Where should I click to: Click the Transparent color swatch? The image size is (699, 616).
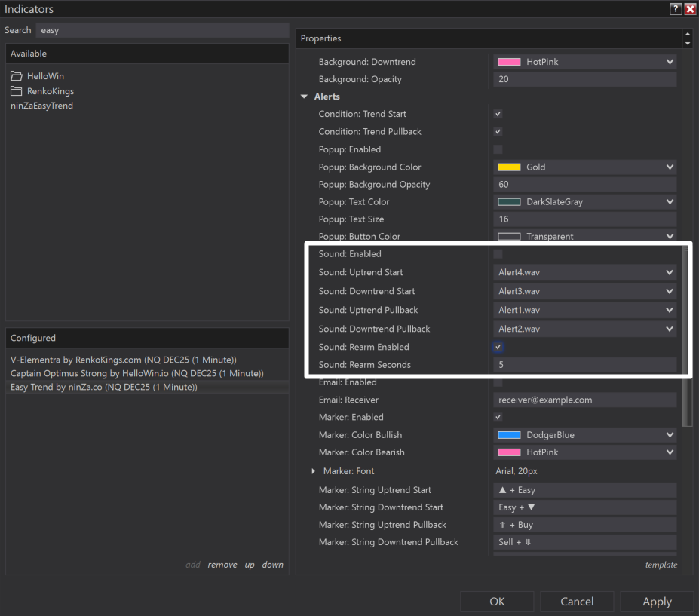pos(509,237)
